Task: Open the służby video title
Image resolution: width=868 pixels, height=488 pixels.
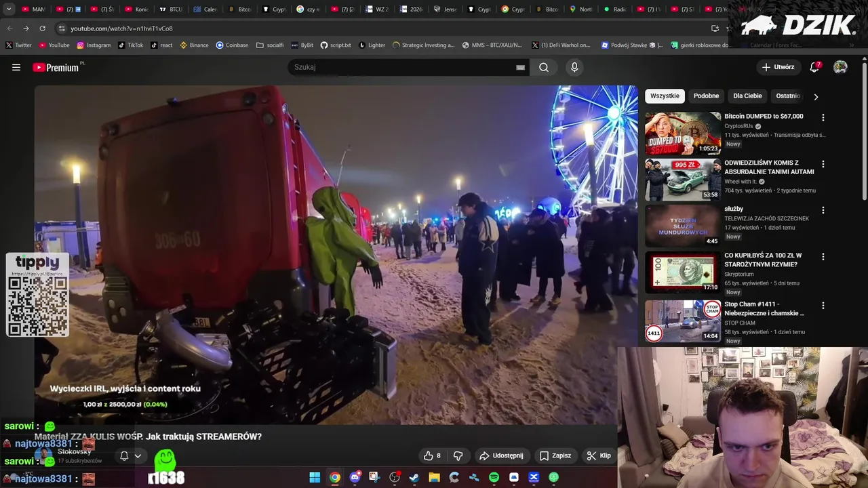Action: coord(734,209)
